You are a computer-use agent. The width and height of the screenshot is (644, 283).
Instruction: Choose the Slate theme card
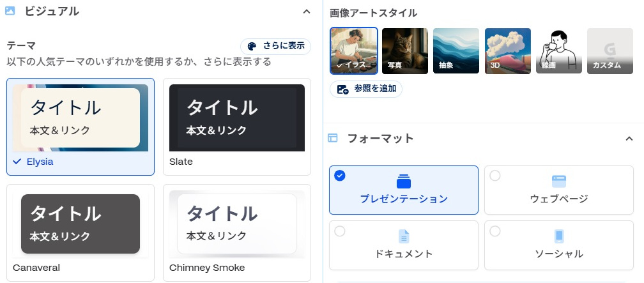point(236,126)
